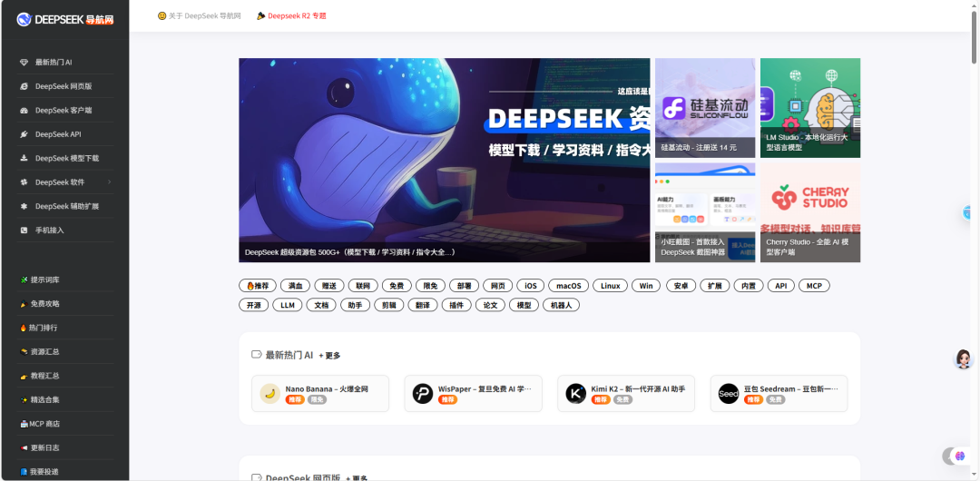Viewport: 980px width, 481px height.
Task: Choose the 网页 tag
Action: 498,286
